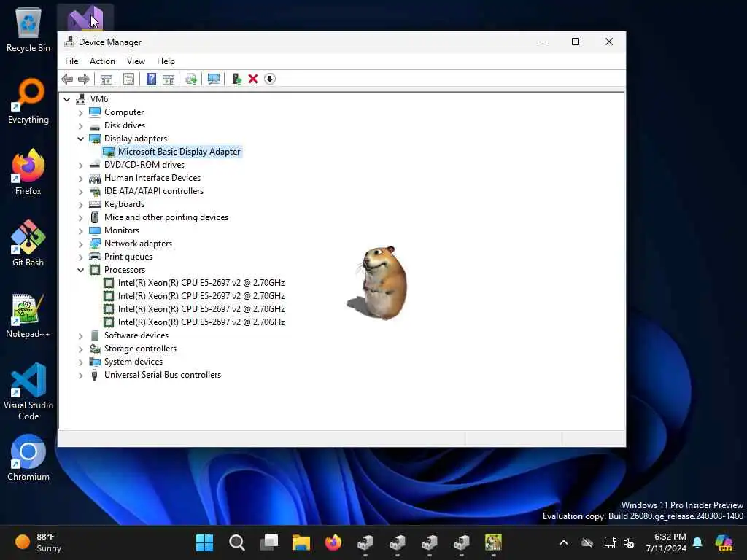Expand the Software devices category

click(x=80, y=335)
